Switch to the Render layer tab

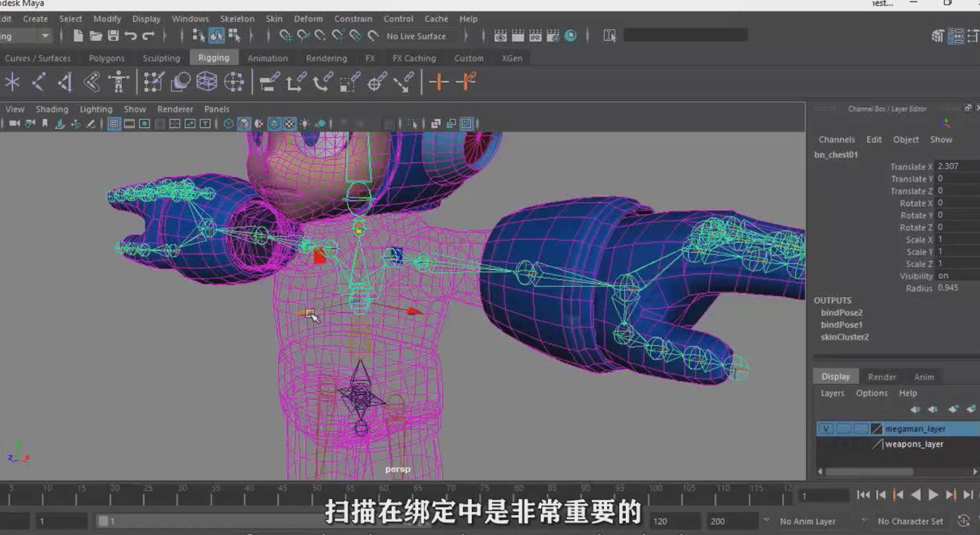(882, 377)
